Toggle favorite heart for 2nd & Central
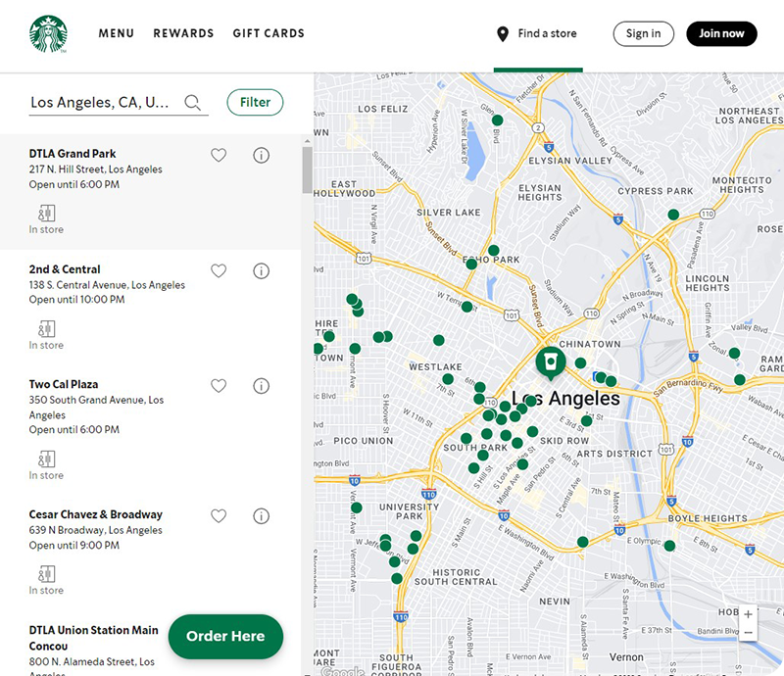The width and height of the screenshot is (784, 676). [x=219, y=270]
